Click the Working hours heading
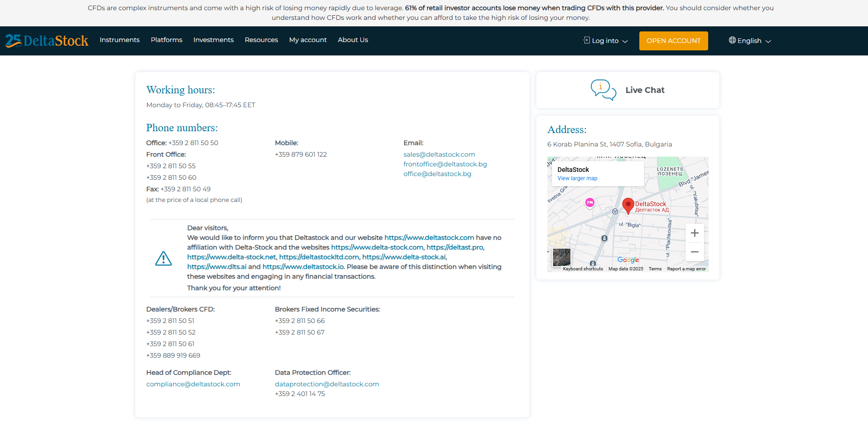This screenshot has height=433, width=868. (181, 90)
